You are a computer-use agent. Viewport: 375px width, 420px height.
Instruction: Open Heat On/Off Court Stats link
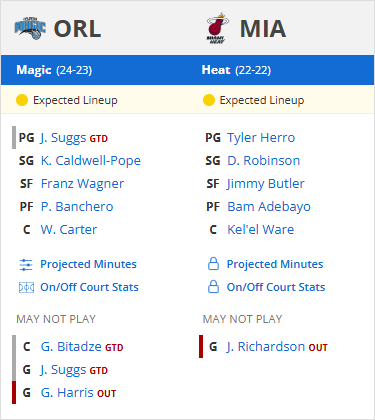tap(276, 287)
